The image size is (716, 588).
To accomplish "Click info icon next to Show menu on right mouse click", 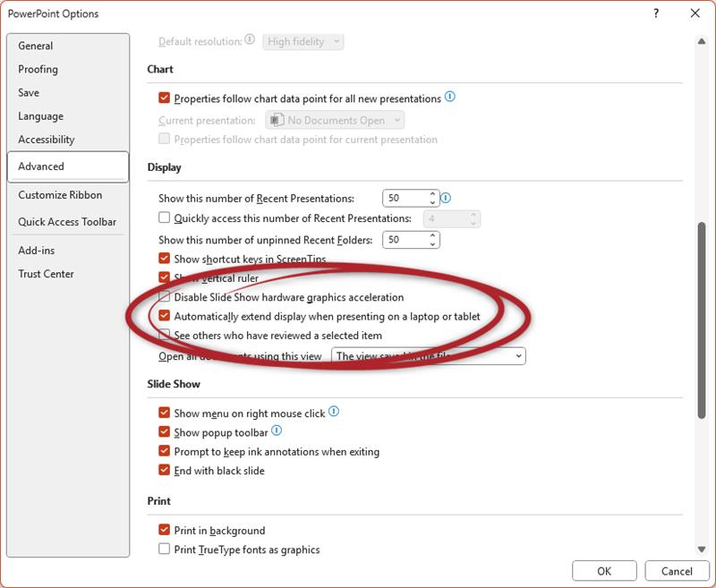I will tap(334, 412).
